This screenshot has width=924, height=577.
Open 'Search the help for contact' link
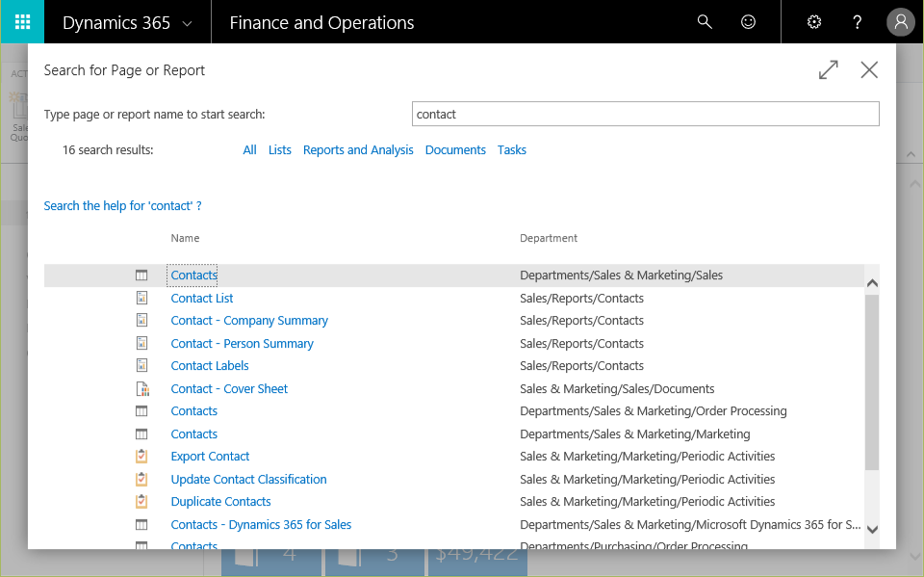point(122,206)
